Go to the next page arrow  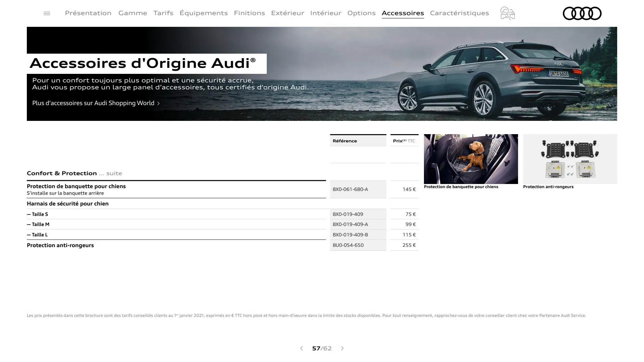[x=342, y=348]
